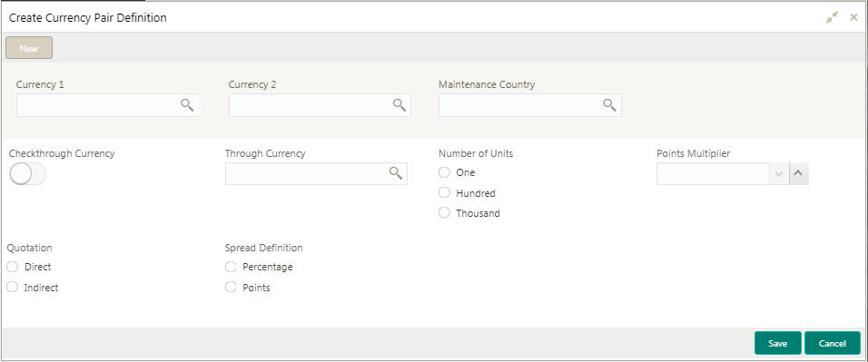Select the One radio button
Image resolution: width=868 pixels, height=362 pixels.
[444, 172]
